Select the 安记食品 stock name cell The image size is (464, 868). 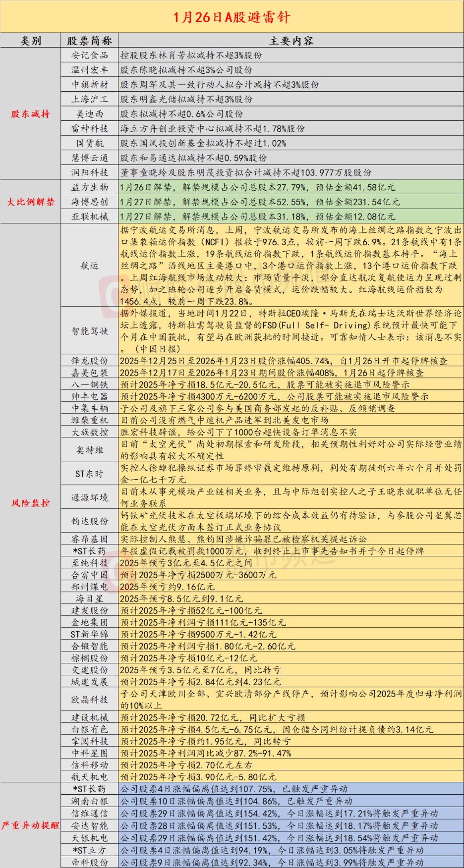click(89, 55)
